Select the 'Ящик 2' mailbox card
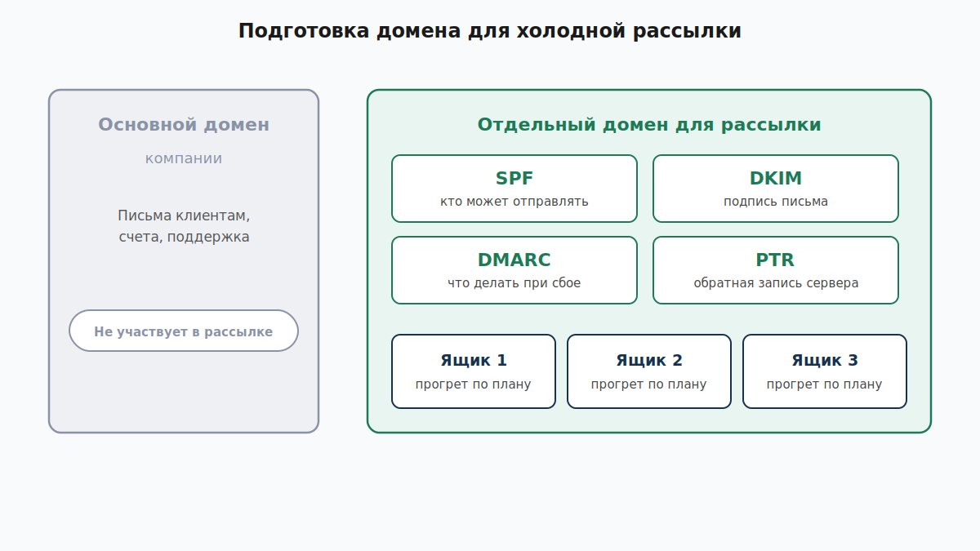Image resolution: width=980 pixels, height=551 pixels. (649, 371)
